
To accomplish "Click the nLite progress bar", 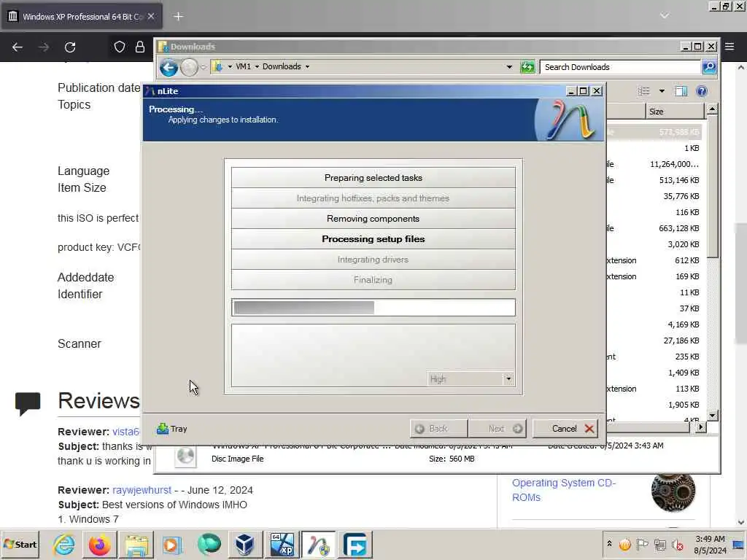I will coord(373,307).
